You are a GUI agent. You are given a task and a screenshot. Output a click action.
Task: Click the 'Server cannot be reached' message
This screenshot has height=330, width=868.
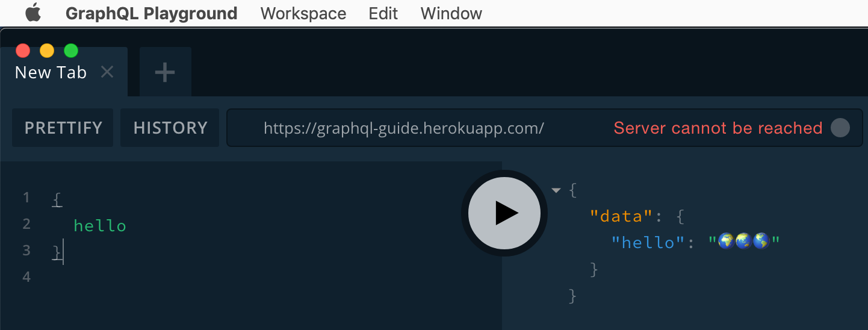tap(718, 128)
